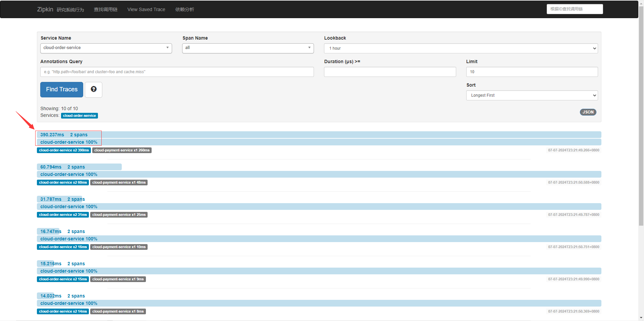Click the cloud-order-service x2 14ms badge

click(x=63, y=311)
